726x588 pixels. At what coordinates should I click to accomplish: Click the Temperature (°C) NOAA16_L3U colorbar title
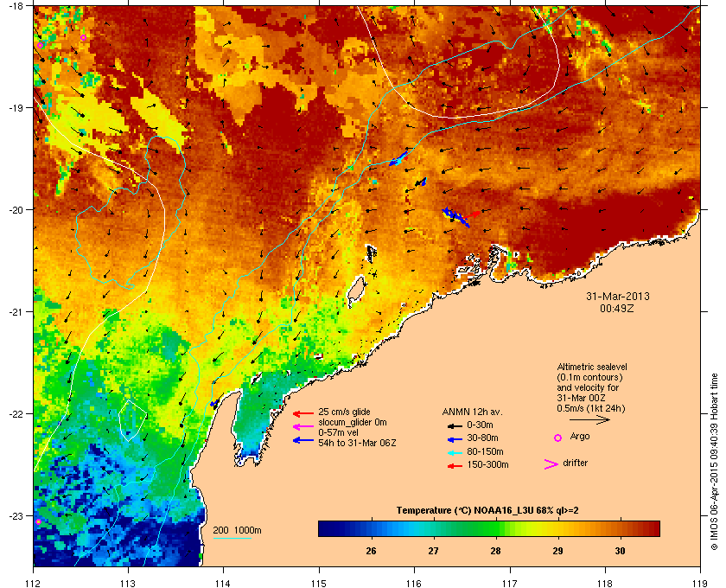point(487,511)
